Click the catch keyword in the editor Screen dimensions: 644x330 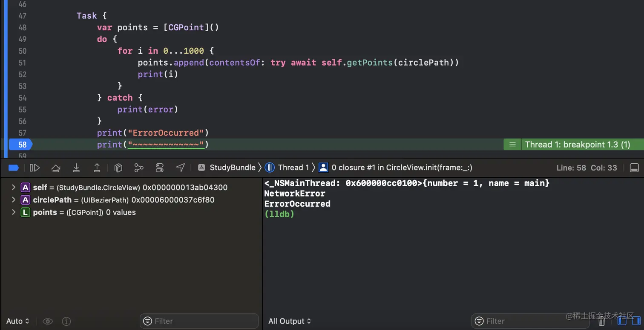point(120,98)
